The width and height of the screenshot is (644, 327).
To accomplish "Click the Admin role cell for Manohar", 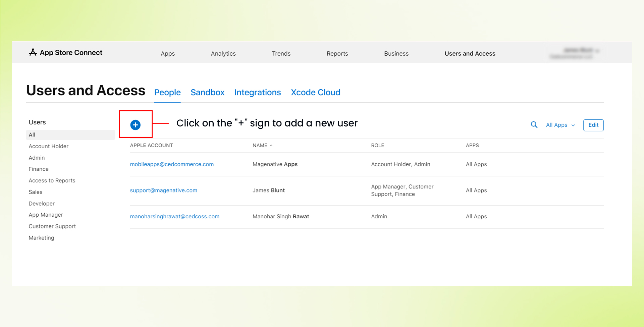I will (x=379, y=217).
